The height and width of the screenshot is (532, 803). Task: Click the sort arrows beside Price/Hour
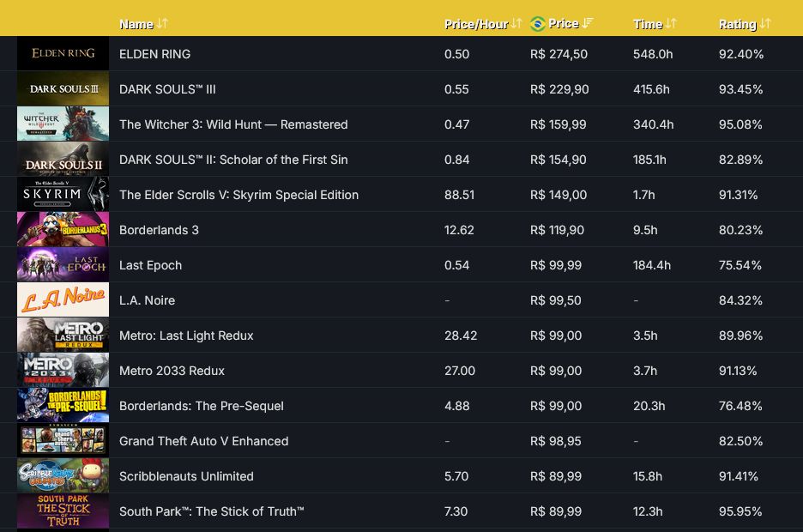click(x=516, y=23)
